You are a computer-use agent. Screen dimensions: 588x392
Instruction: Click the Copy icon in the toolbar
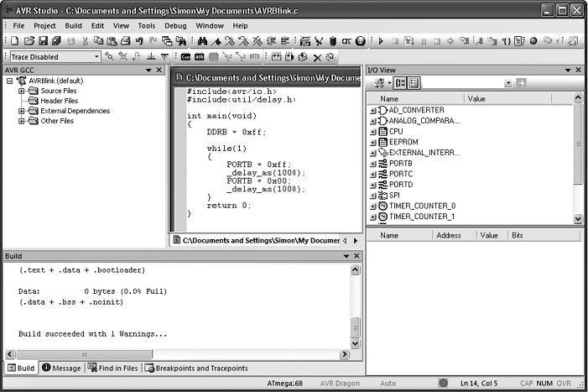coord(98,40)
